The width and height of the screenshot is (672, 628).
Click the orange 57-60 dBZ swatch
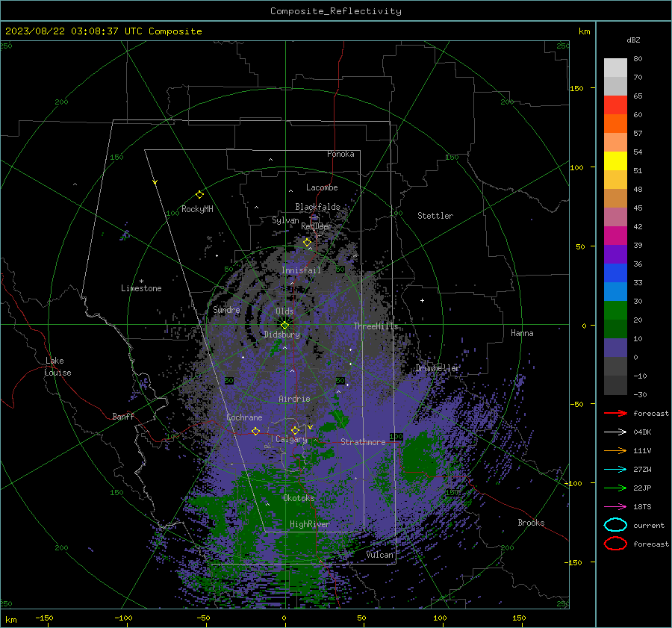click(x=615, y=124)
